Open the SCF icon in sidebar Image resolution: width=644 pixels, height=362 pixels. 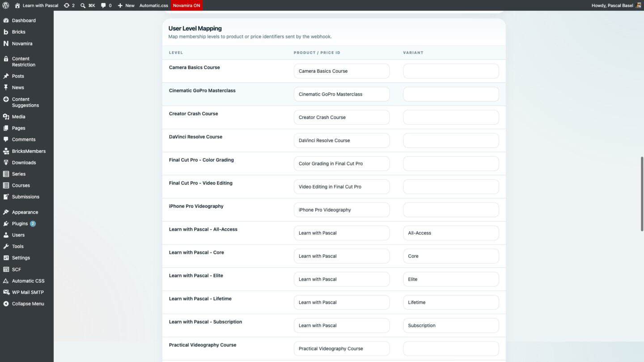6,269
